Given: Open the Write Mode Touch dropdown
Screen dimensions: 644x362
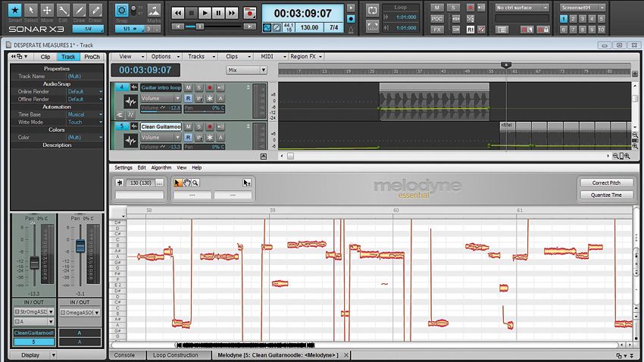Looking at the screenshot, I should 85,122.
